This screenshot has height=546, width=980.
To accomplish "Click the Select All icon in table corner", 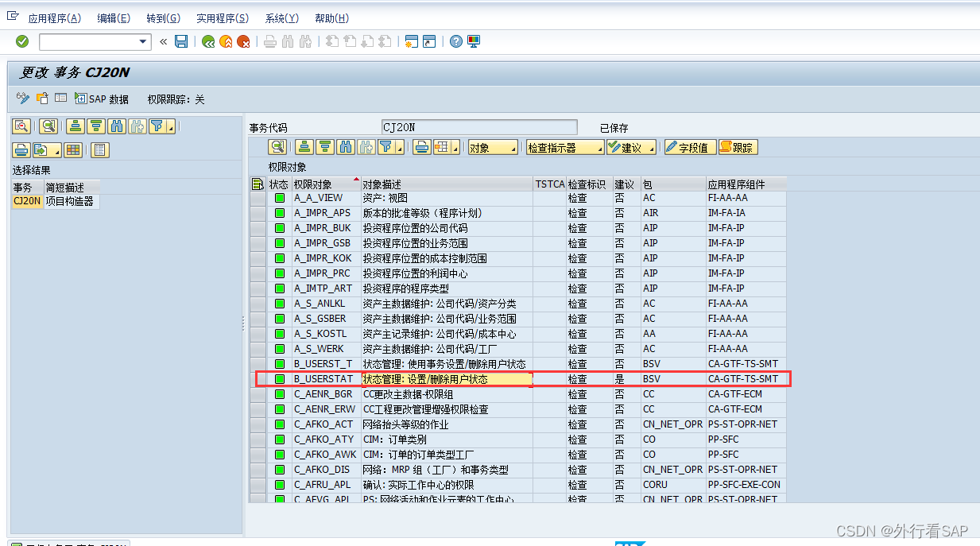I will coord(258,184).
